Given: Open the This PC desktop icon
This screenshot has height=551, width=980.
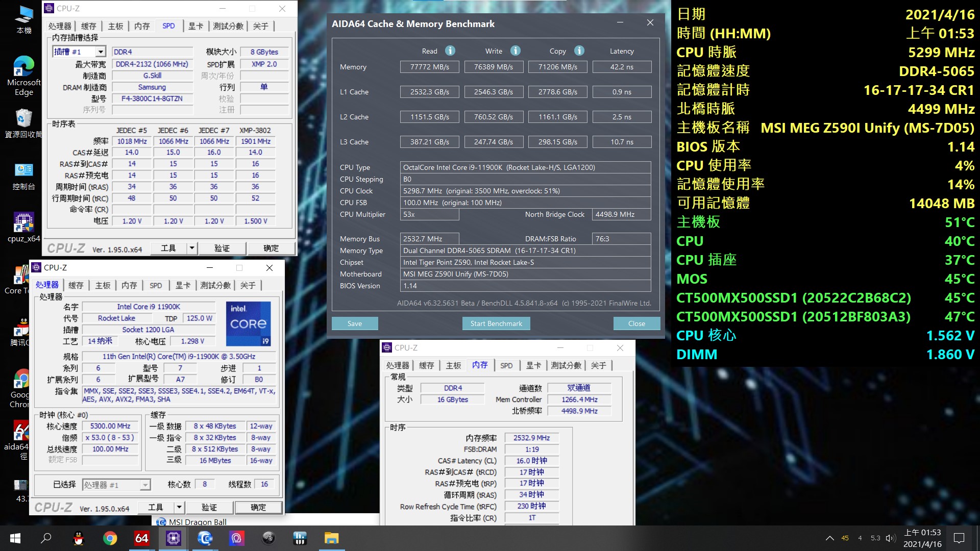Looking at the screenshot, I should pyautogui.click(x=23, y=20).
